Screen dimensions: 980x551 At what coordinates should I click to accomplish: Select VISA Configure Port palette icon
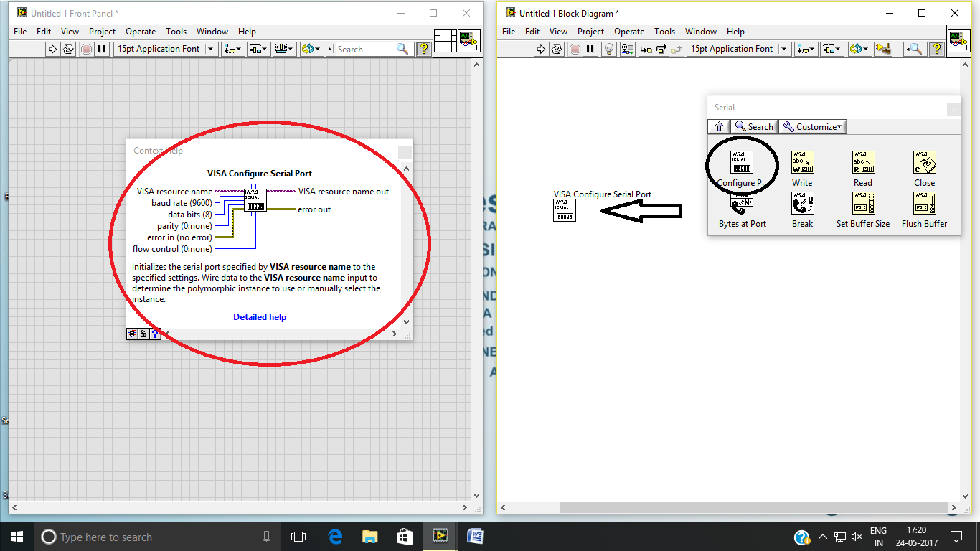coord(742,162)
